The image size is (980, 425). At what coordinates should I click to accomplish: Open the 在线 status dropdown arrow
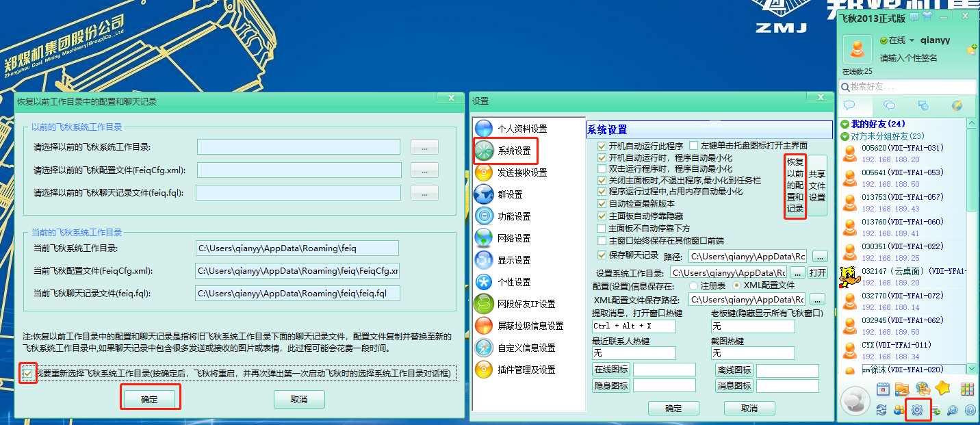[912, 41]
